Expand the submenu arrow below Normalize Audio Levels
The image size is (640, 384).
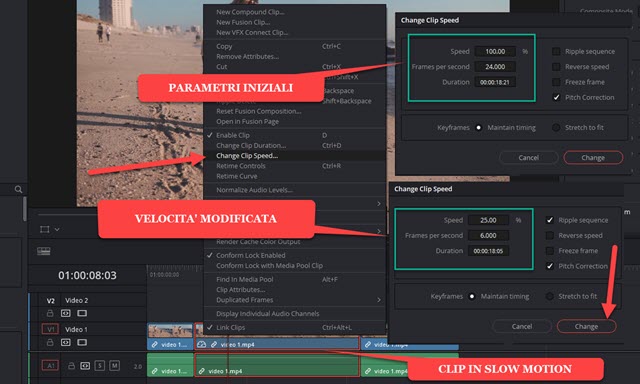pos(379,204)
